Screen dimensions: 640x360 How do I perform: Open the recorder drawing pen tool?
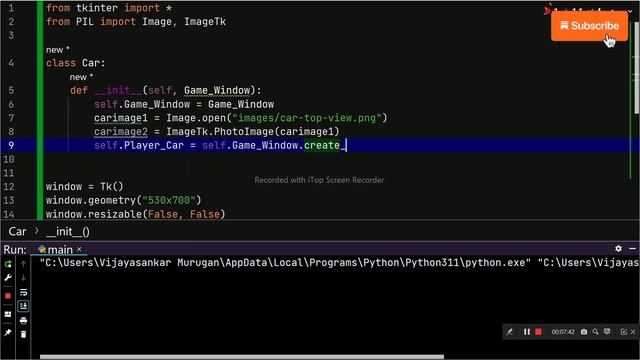point(509,332)
